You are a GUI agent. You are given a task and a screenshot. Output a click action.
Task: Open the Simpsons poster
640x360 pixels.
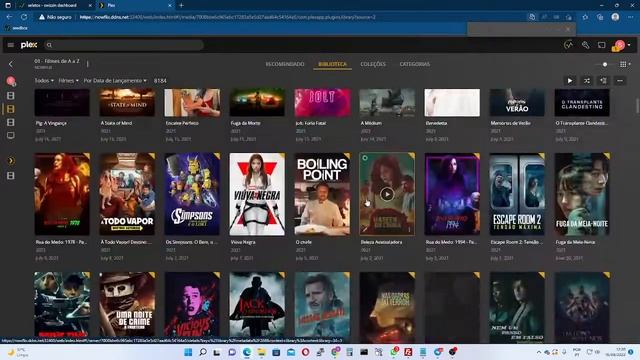tap(192, 194)
